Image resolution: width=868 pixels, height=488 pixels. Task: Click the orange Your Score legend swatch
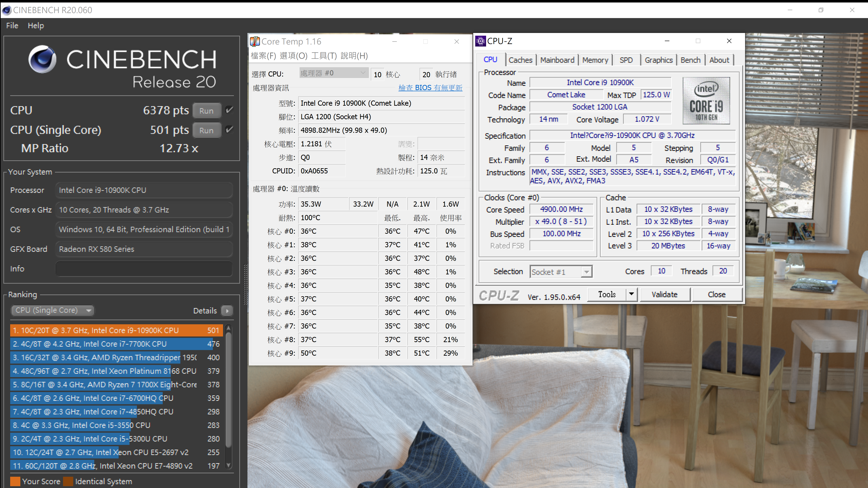click(x=15, y=481)
